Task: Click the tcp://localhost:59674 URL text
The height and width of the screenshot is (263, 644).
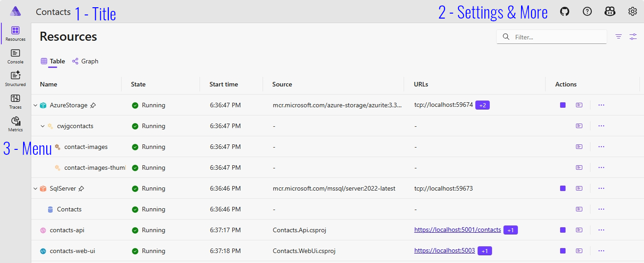Action: [x=444, y=105]
